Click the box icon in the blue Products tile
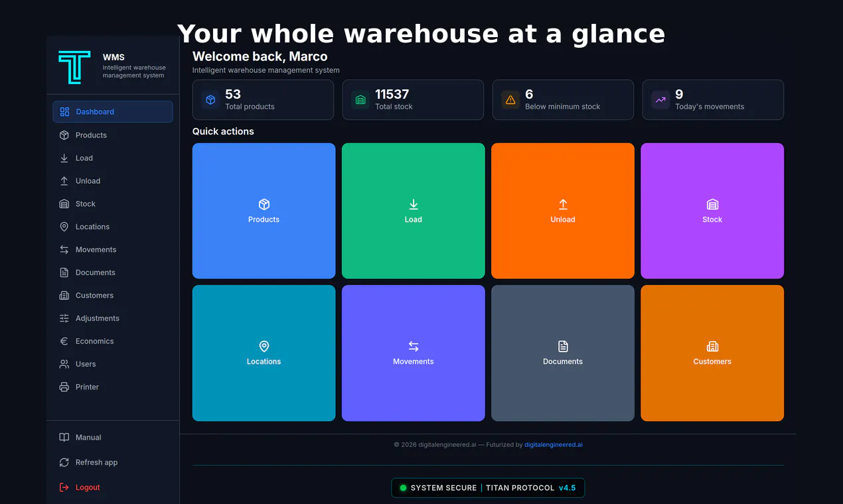The width and height of the screenshot is (843, 504). click(x=264, y=204)
